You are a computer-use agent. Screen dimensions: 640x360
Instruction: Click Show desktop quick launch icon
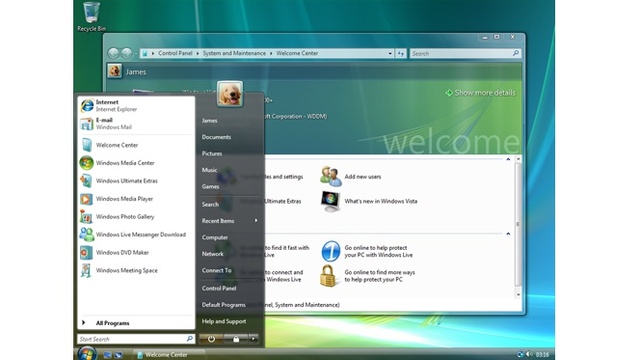pos(107,355)
